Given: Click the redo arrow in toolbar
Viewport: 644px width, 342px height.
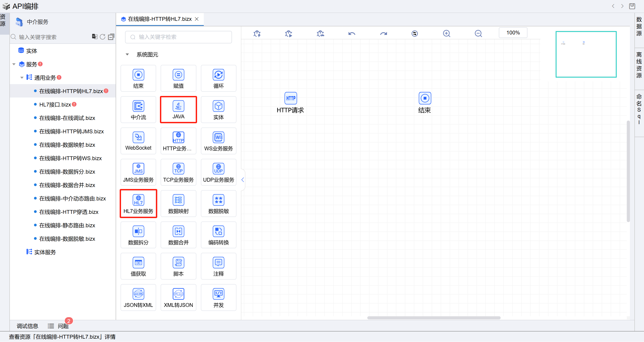Looking at the screenshot, I should [x=383, y=34].
